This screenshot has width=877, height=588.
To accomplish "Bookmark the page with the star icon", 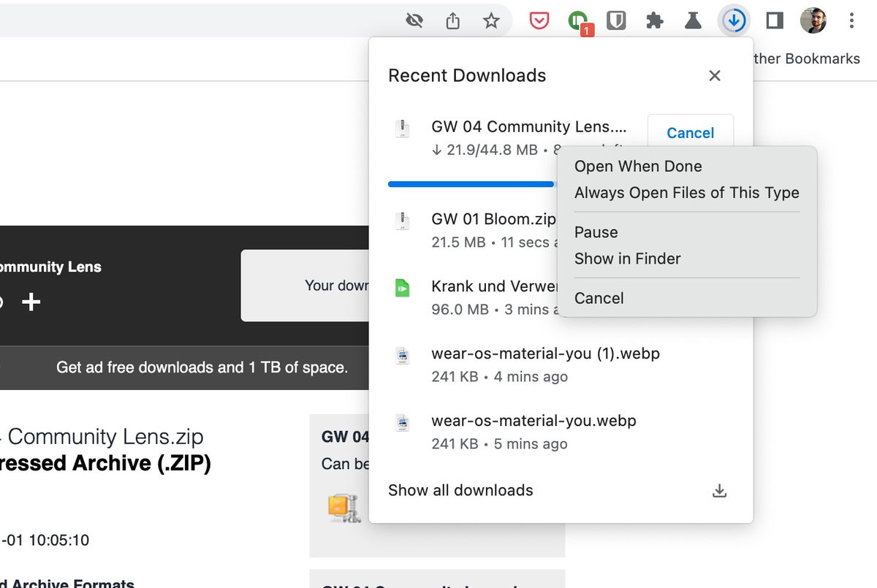I will (x=491, y=20).
